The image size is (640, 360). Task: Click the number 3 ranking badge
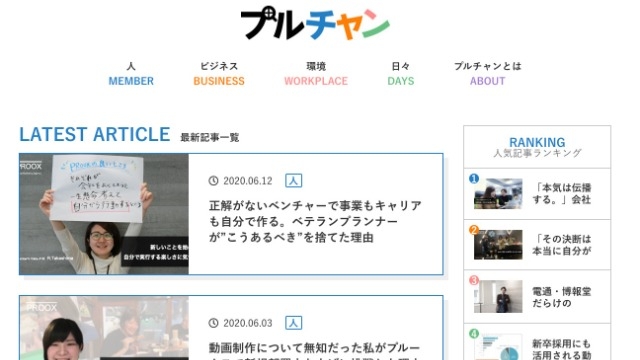474,280
